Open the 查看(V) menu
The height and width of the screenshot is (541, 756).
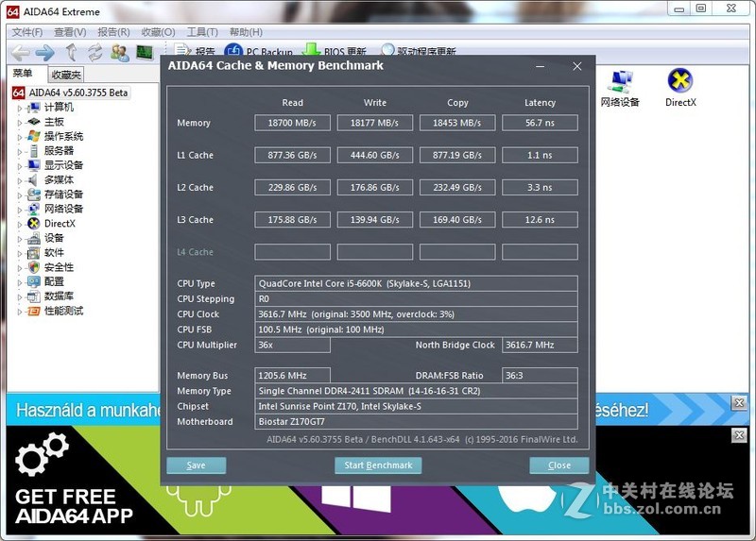(x=70, y=32)
